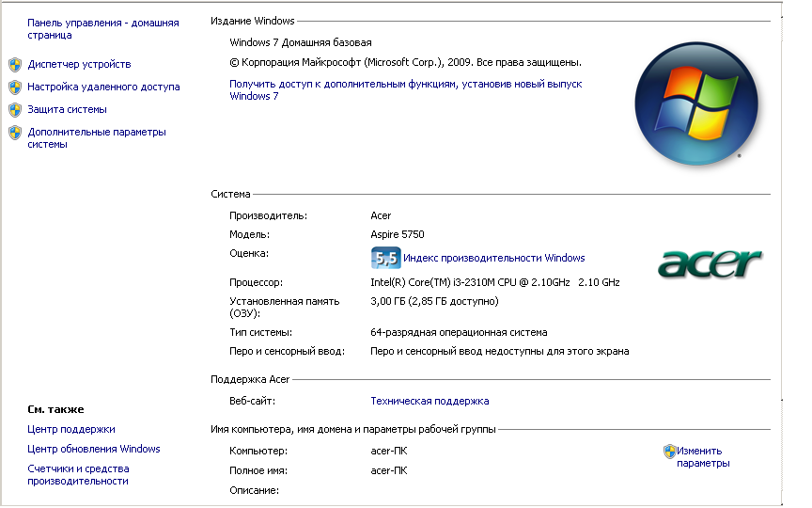Click the Процессор: label
The image size is (812, 508).
coord(256,282)
